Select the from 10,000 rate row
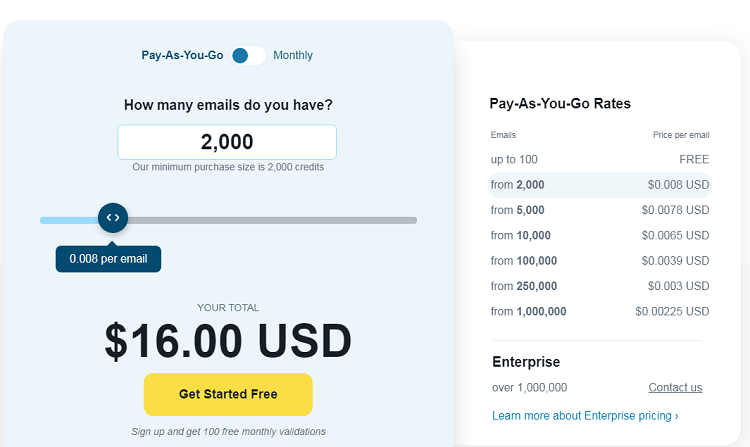Image resolution: width=750 pixels, height=447 pixels. 600,235
